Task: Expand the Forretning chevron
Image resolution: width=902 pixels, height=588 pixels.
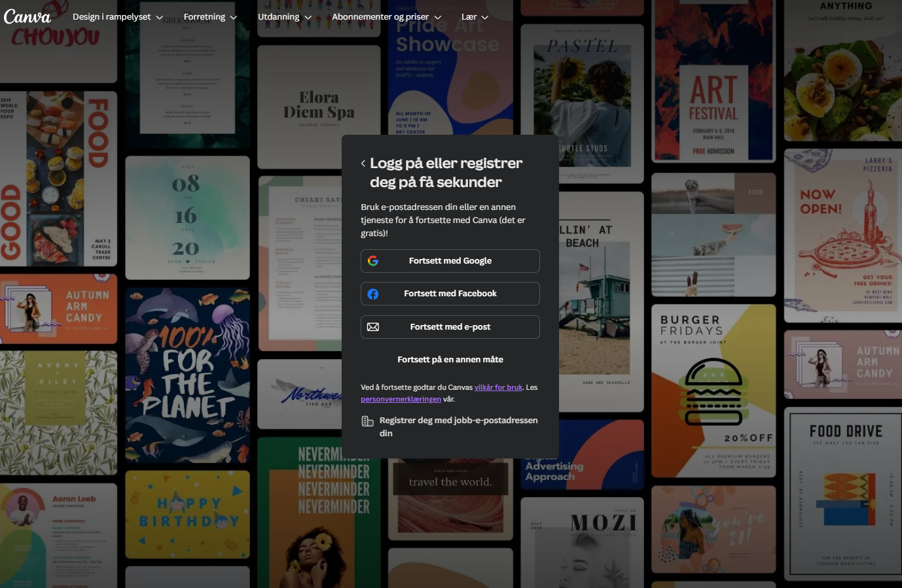Action: pyautogui.click(x=234, y=18)
